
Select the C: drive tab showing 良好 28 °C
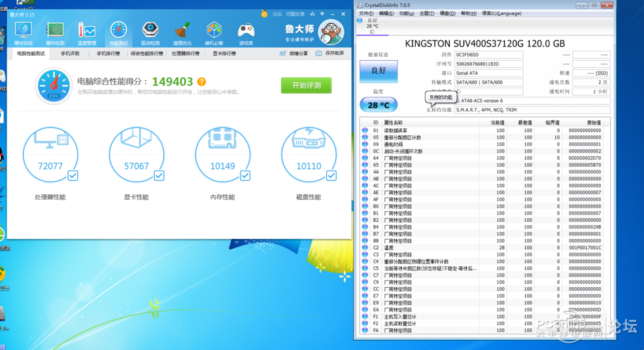pyautogui.click(x=373, y=26)
